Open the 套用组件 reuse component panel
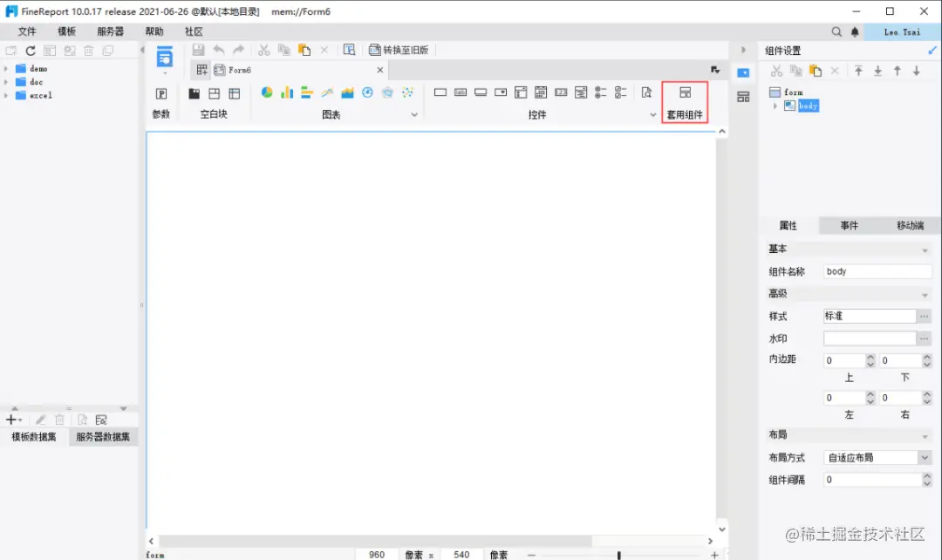The height and width of the screenshot is (560, 942). (x=685, y=102)
